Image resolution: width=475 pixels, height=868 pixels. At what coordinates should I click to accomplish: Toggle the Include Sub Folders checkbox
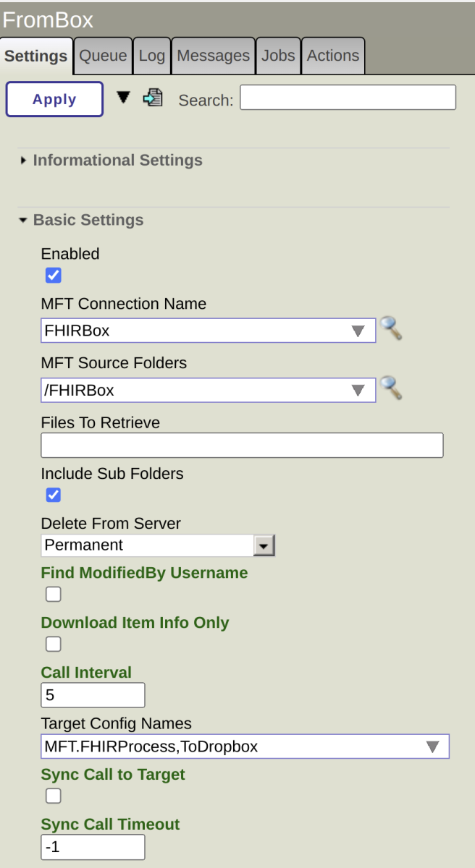click(x=54, y=495)
